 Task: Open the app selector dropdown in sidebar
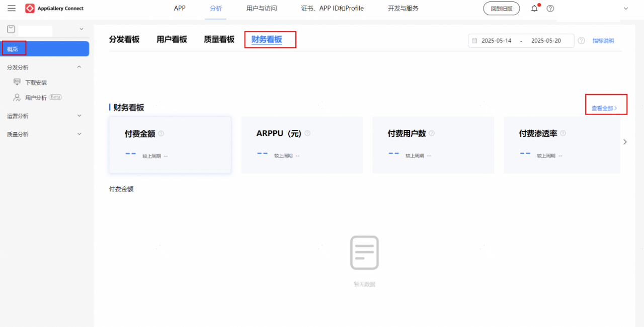(x=82, y=29)
